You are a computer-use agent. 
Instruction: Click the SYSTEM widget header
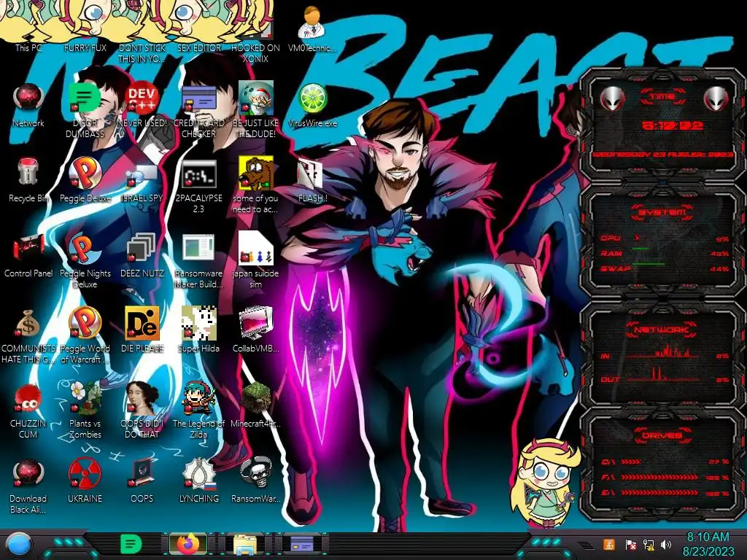662,212
